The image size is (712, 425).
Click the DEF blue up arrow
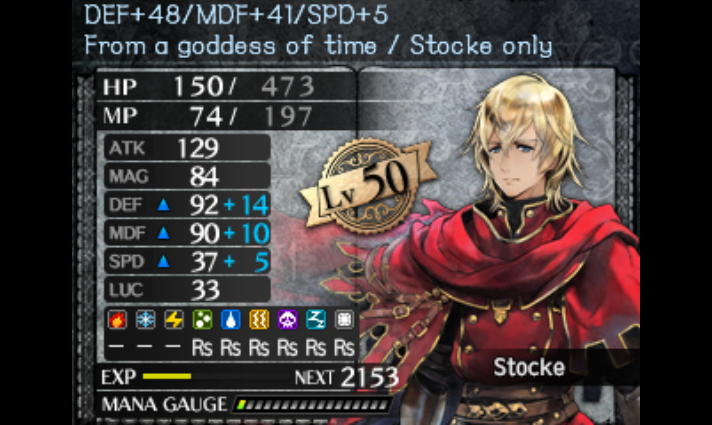point(163,205)
